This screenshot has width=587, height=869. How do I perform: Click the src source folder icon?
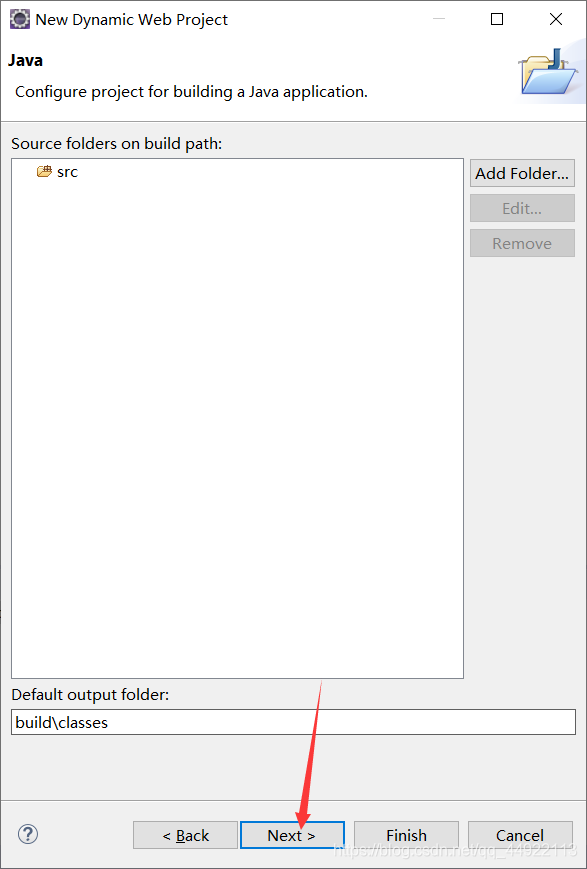coord(44,172)
